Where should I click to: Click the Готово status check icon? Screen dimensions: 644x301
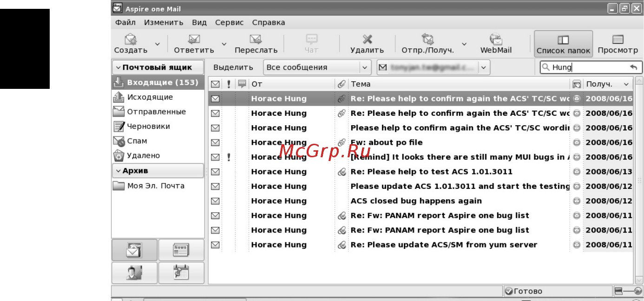(x=509, y=291)
